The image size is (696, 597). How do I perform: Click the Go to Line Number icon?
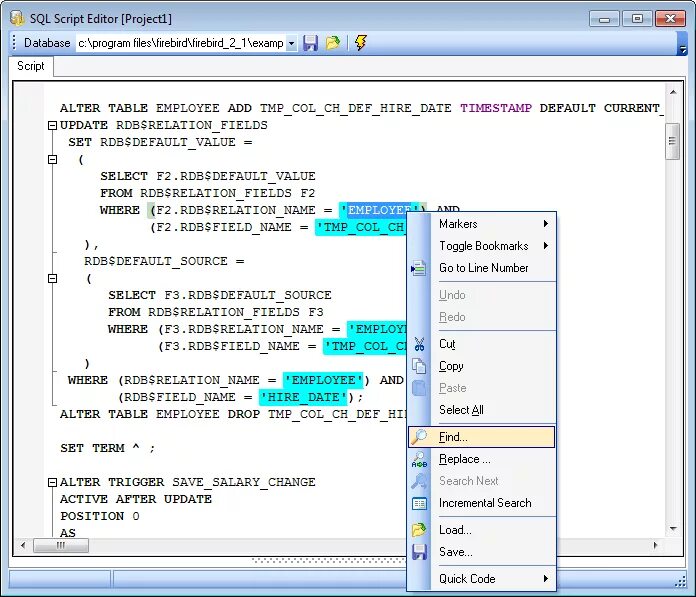pyautogui.click(x=419, y=268)
